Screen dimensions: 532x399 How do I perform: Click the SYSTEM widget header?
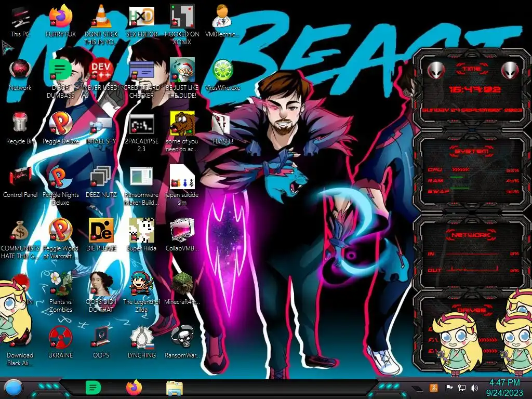[x=471, y=151]
